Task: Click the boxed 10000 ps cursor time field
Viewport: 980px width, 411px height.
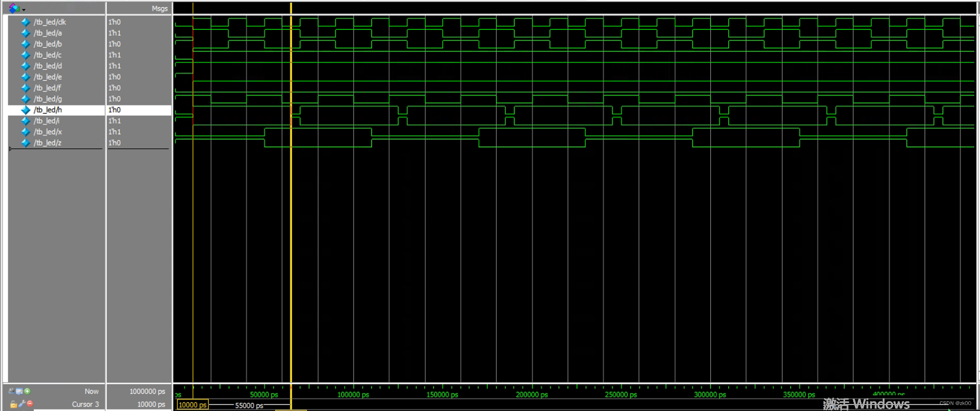Action: click(x=193, y=405)
